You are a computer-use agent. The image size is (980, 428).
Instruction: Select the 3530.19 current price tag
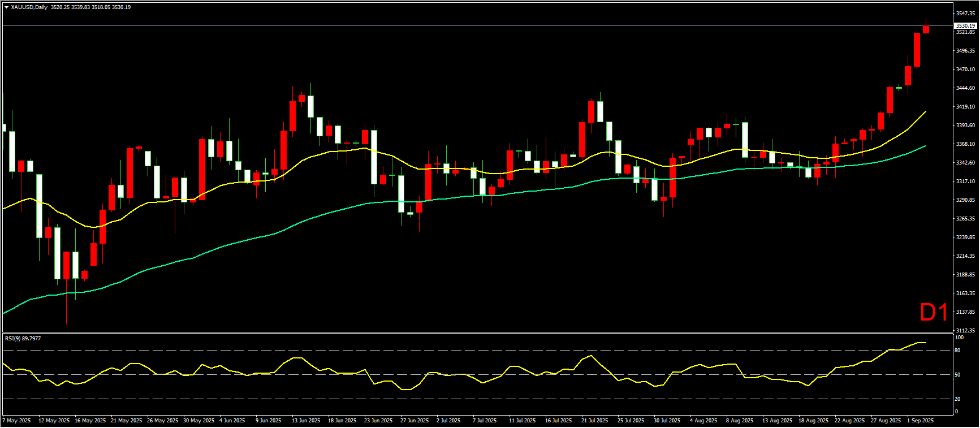965,26
